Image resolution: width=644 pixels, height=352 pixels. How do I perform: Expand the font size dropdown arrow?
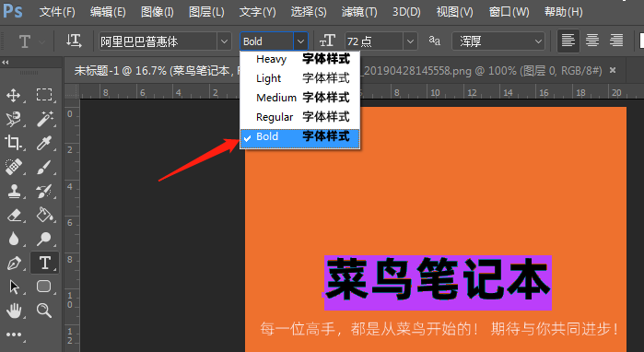[x=410, y=41]
